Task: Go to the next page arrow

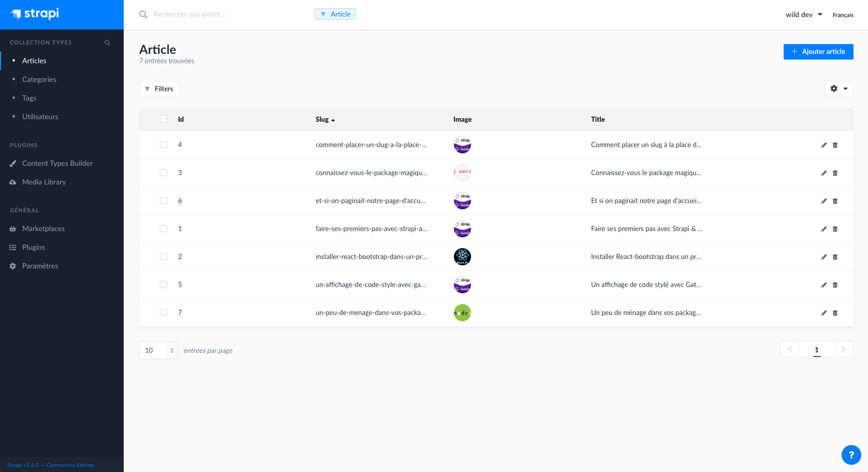Action: [x=844, y=349]
